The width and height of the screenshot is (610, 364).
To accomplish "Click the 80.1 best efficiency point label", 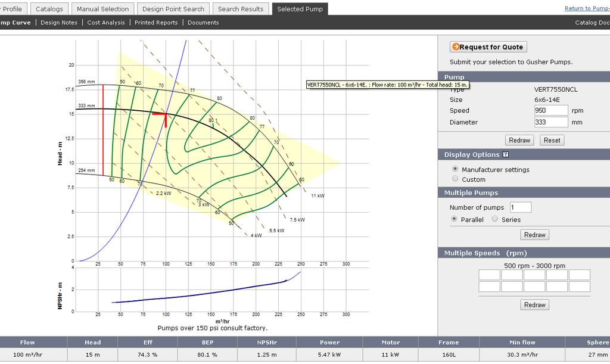I will [x=213, y=120].
